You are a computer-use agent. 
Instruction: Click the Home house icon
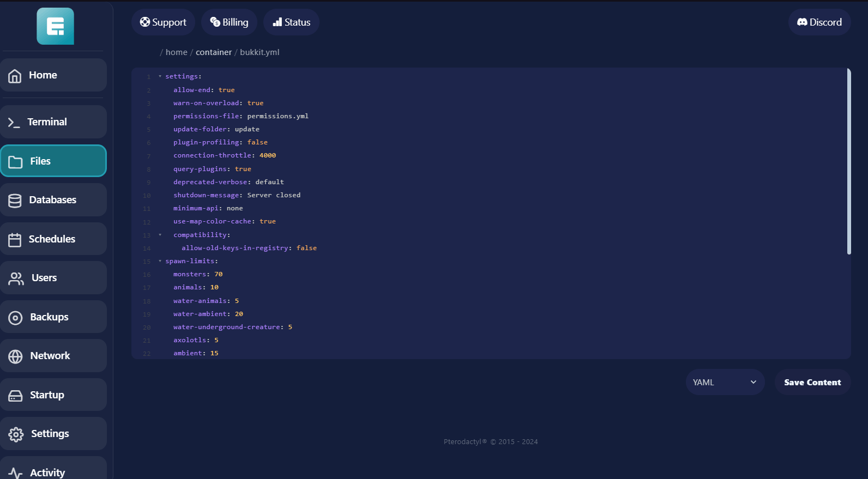pyautogui.click(x=15, y=76)
